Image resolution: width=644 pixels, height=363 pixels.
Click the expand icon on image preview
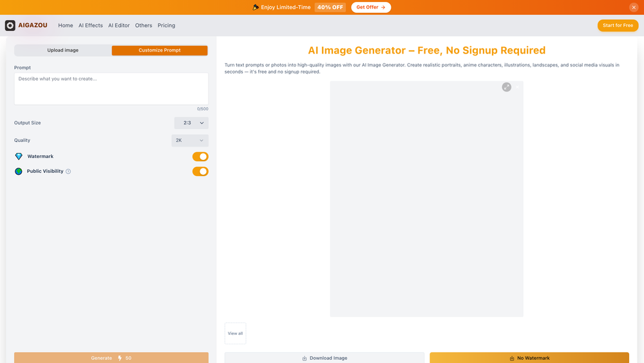pos(506,87)
